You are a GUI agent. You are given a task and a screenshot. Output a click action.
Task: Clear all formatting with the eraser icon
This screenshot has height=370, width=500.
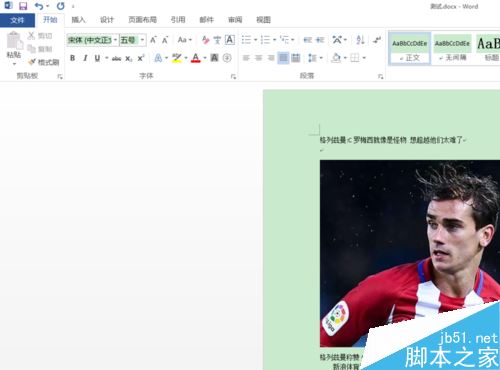tap(205, 40)
